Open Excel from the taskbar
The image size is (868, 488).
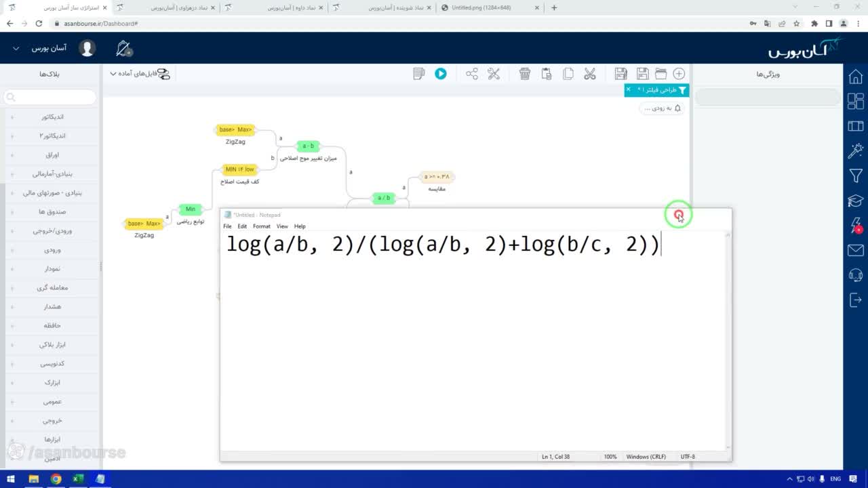[x=78, y=479]
